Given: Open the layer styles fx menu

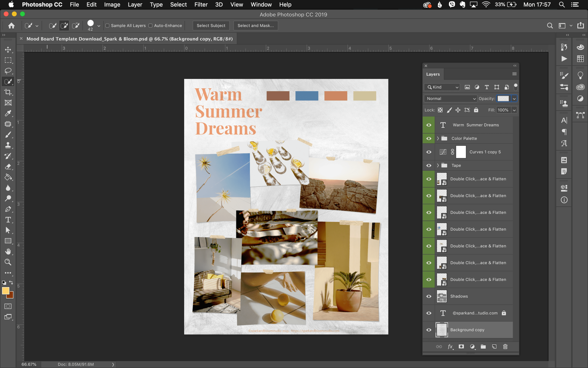Looking at the screenshot, I should (x=450, y=346).
